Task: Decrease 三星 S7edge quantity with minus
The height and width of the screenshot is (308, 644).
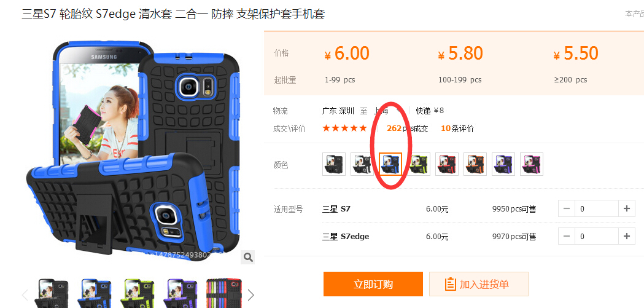Action: tap(567, 237)
